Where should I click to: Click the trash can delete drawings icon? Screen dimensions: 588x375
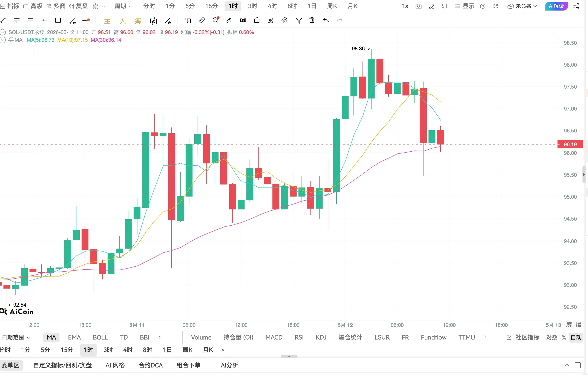click(312, 20)
